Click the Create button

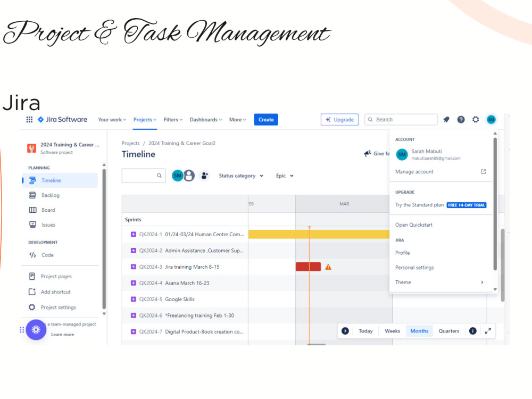tap(266, 119)
